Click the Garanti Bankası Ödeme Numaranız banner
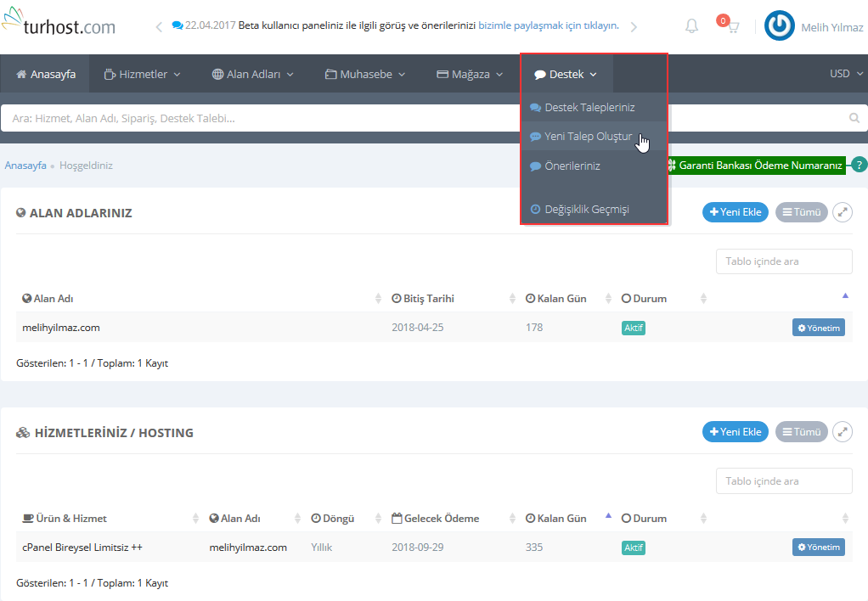The height and width of the screenshot is (601, 868). pos(758,166)
